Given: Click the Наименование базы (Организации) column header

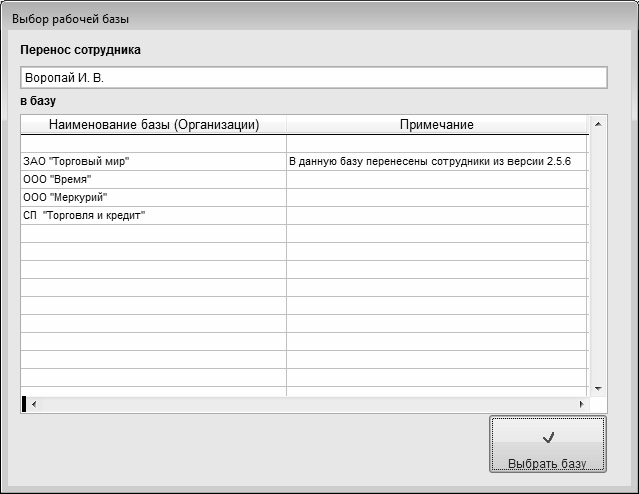Looking at the screenshot, I should [154, 124].
